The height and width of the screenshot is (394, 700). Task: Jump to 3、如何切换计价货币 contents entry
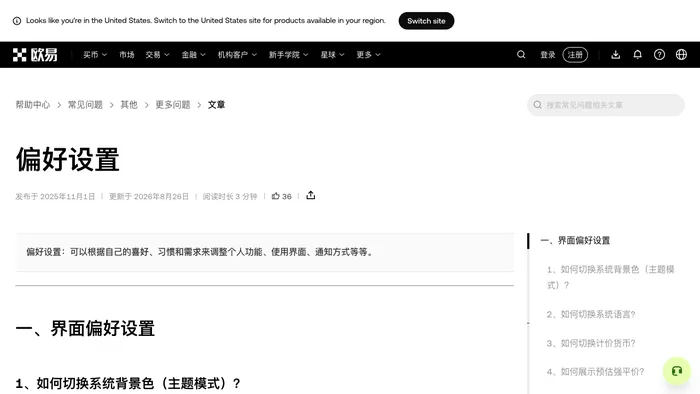pyautogui.click(x=591, y=343)
